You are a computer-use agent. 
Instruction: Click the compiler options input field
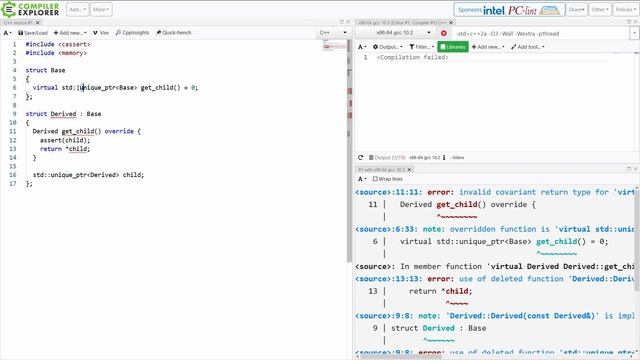541,34
